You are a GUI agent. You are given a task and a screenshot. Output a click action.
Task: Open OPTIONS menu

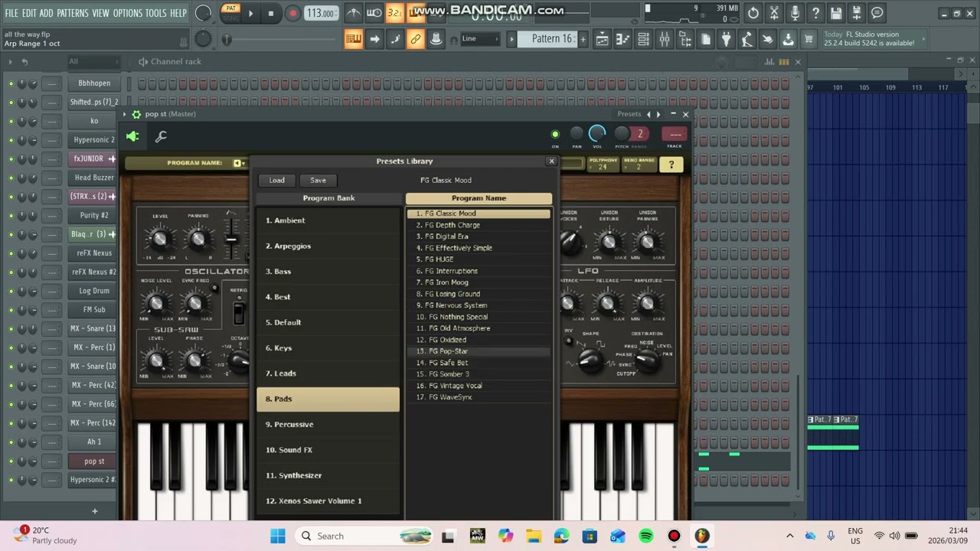128,13
